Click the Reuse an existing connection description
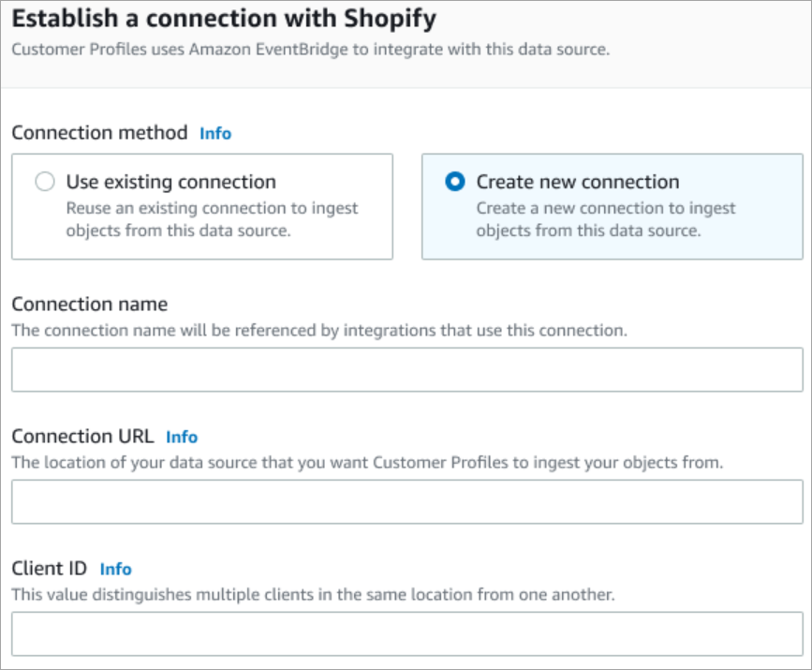This screenshot has height=670, width=812. point(212,219)
